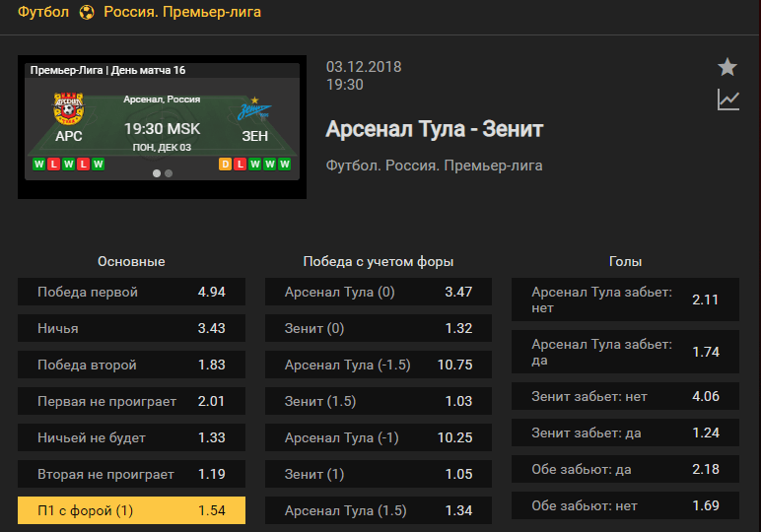Pick Зенит (1) at 1.05

coord(379,474)
